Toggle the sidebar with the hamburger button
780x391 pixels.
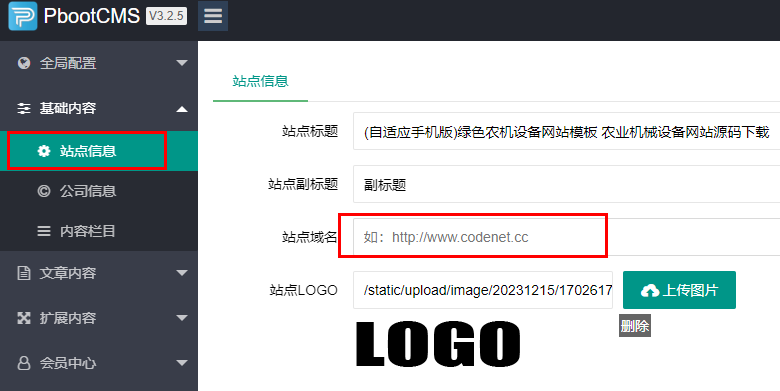tap(213, 16)
